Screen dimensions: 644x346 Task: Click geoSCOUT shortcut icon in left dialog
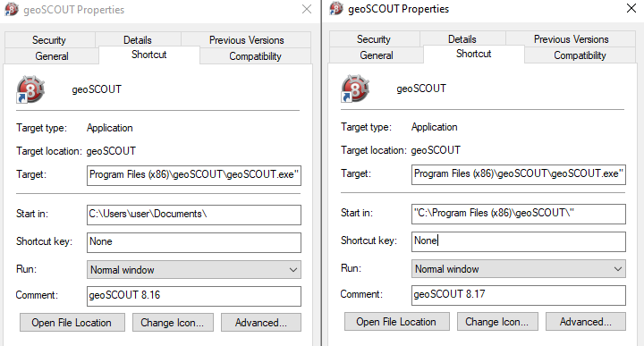pos(30,89)
